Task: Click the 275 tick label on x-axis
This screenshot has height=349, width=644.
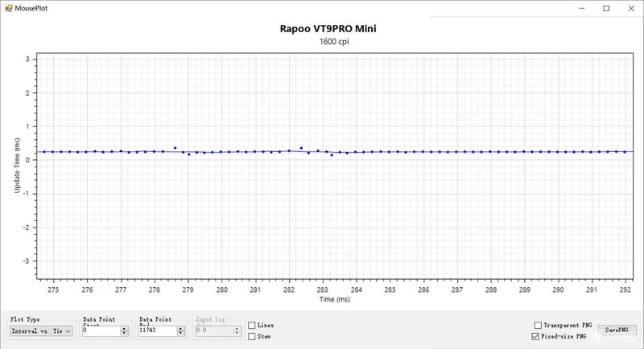Action: click(x=53, y=289)
